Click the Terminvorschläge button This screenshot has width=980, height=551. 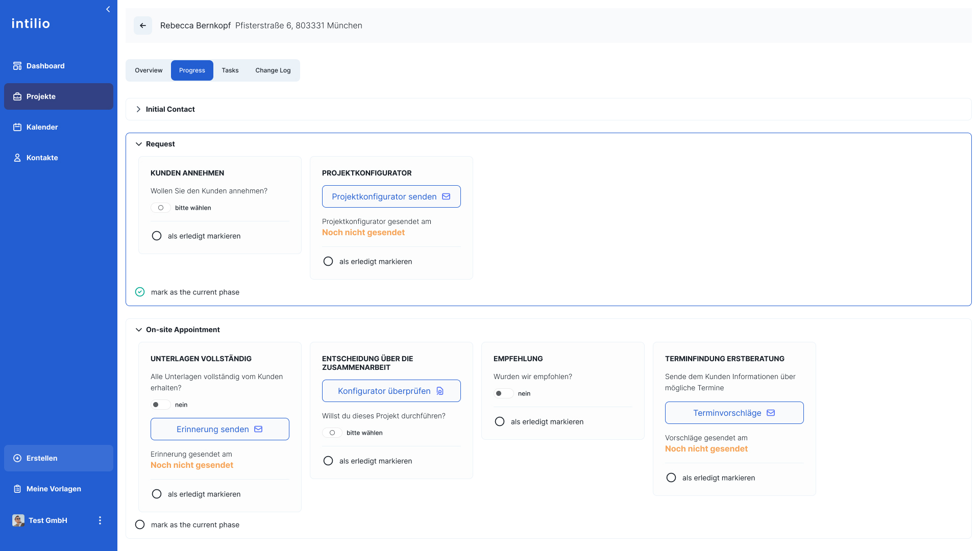pyautogui.click(x=734, y=413)
